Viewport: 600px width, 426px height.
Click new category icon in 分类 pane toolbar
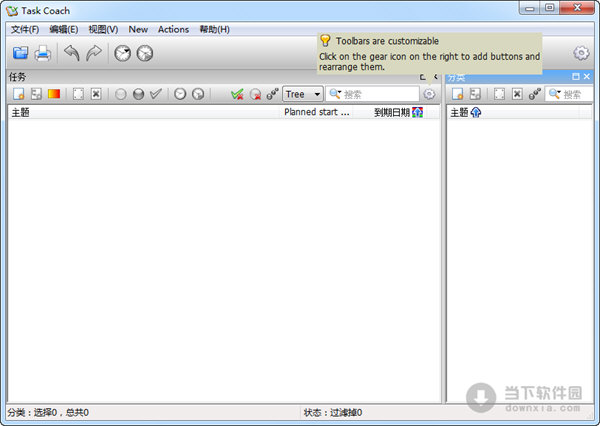[x=458, y=94]
